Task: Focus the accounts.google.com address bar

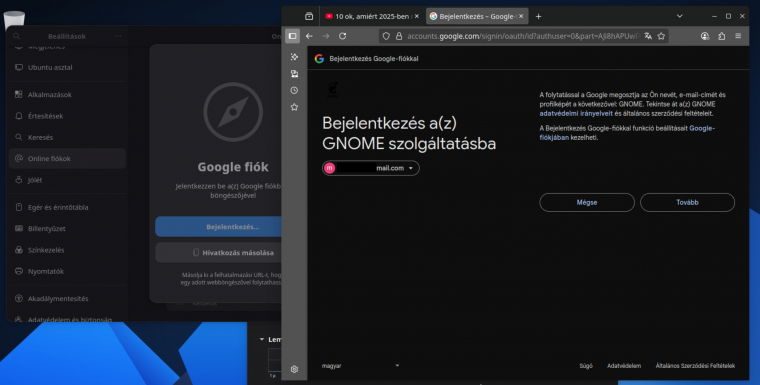Action: tap(523, 36)
